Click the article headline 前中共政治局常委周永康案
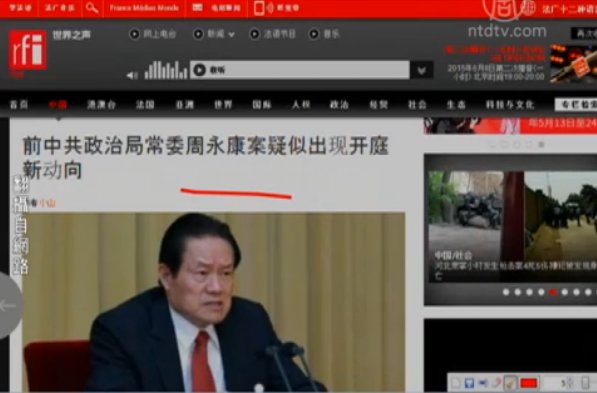This screenshot has width=597, height=393. point(206,157)
